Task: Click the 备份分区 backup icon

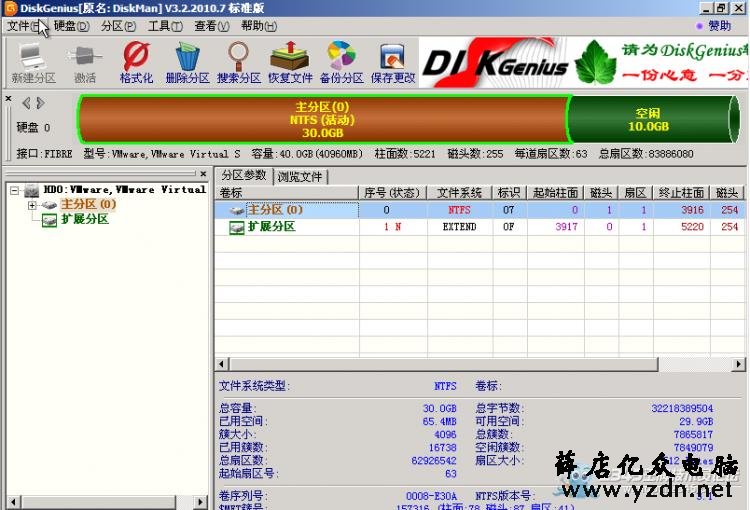Action: tap(342, 63)
